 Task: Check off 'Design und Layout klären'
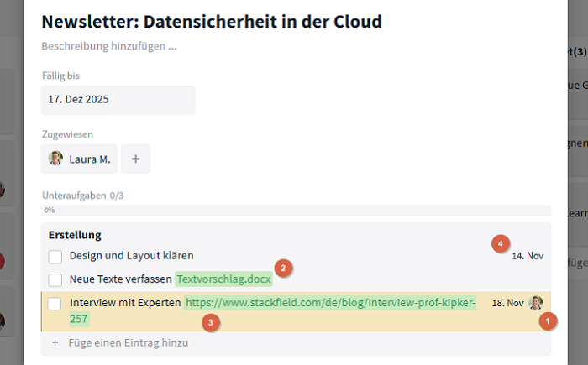(55, 256)
